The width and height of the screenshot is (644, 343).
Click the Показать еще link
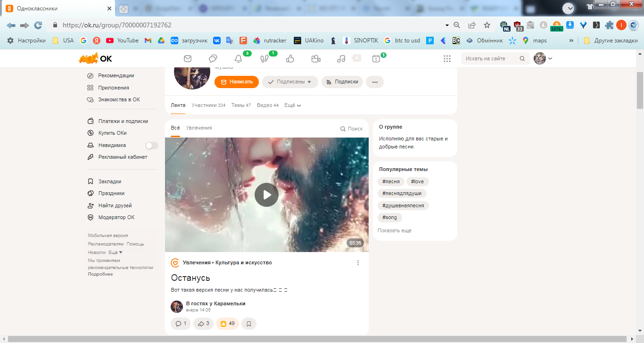pyautogui.click(x=395, y=230)
